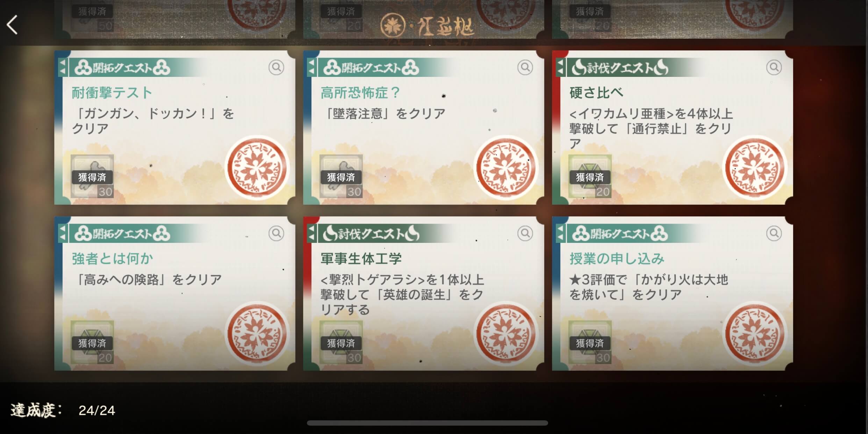Open magnifier details on 高所恐怖症？ card
The height and width of the screenshot is (434, 868).
[525, 67]
